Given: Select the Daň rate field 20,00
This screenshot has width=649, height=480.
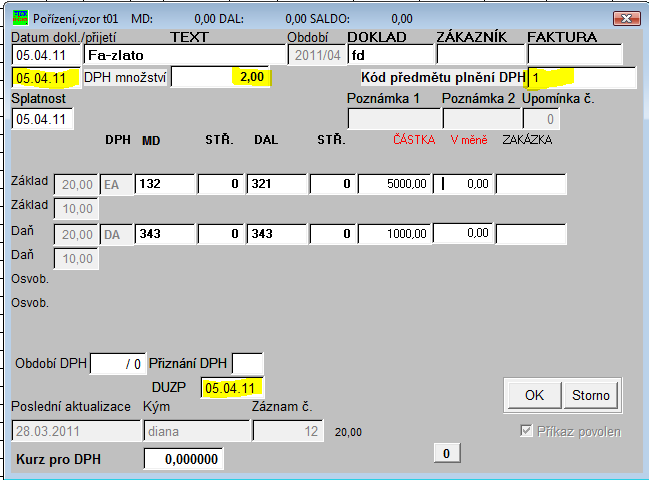Looking at the screenshot, I should tap(76, 235).
